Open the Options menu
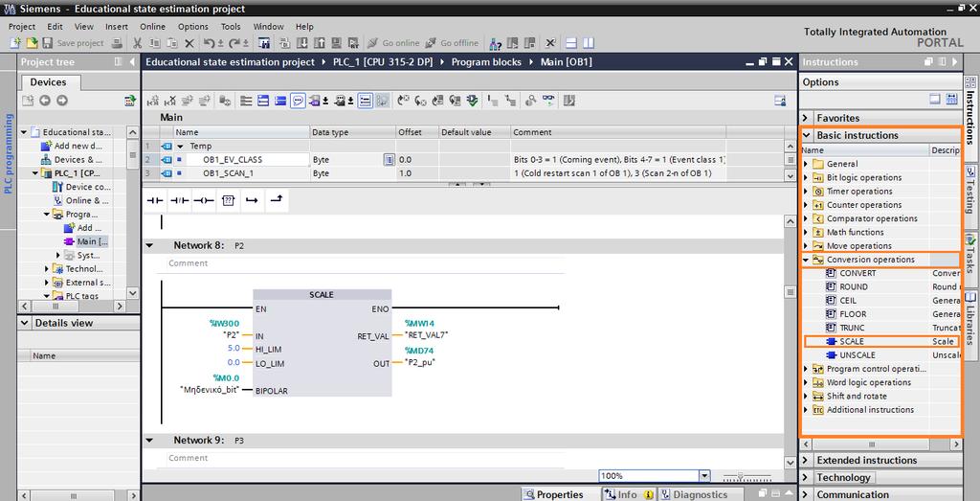 click(x=193, y=26)
